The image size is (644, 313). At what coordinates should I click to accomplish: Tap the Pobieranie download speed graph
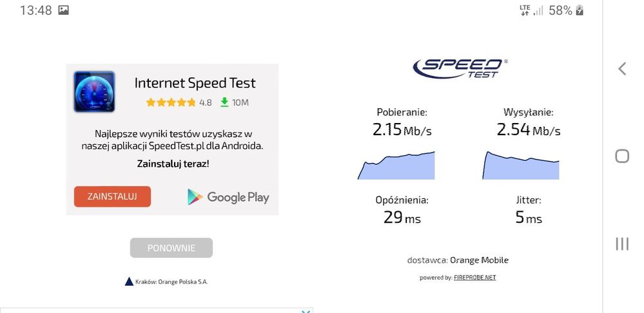396,166
